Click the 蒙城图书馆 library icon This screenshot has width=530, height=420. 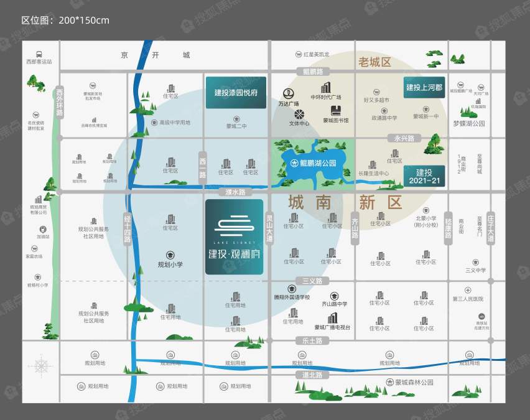click(x=336, y=111)
